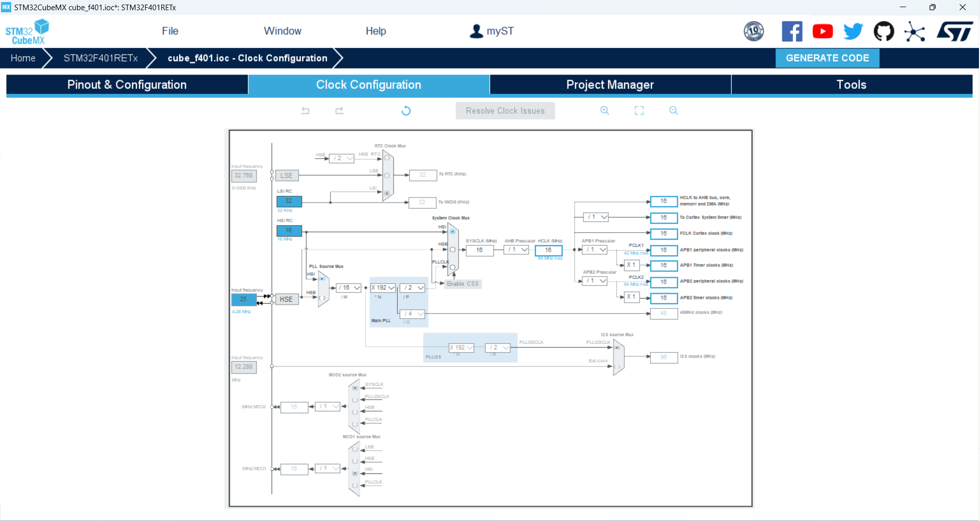The height and width of the screenshot is (521, 980).
Task: Open the ST Facebook page icon
Action: [792, 32]
